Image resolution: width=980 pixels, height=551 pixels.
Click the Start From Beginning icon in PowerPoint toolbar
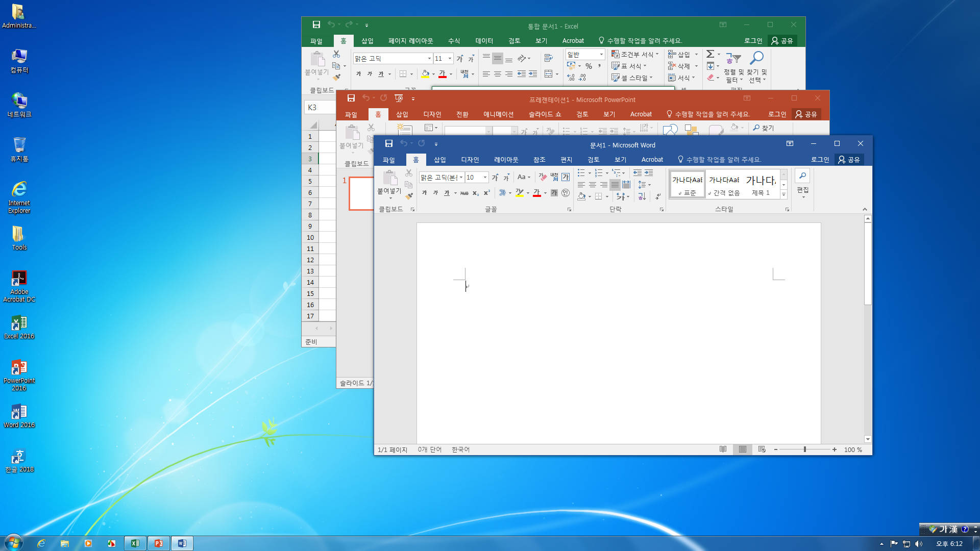399,98
